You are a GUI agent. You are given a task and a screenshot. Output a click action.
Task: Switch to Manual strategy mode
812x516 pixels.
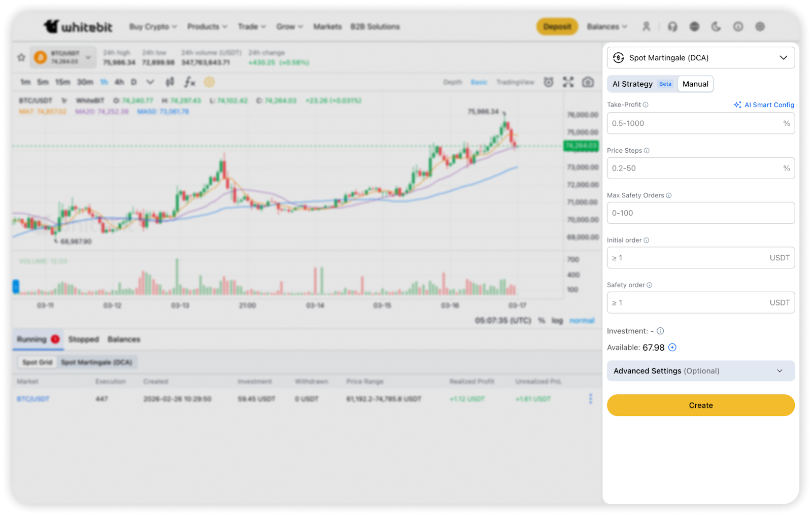695,84
